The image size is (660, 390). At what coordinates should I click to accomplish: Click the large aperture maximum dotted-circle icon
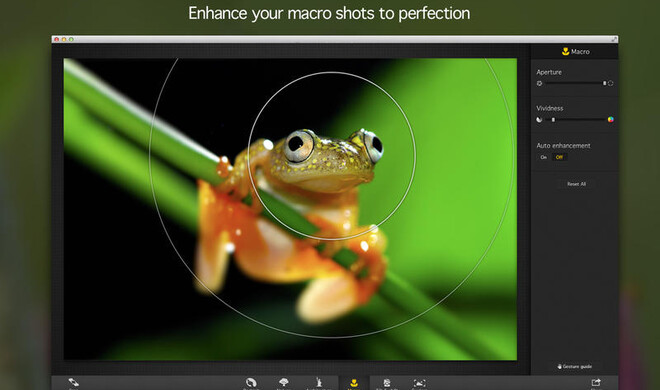point(610,83)
